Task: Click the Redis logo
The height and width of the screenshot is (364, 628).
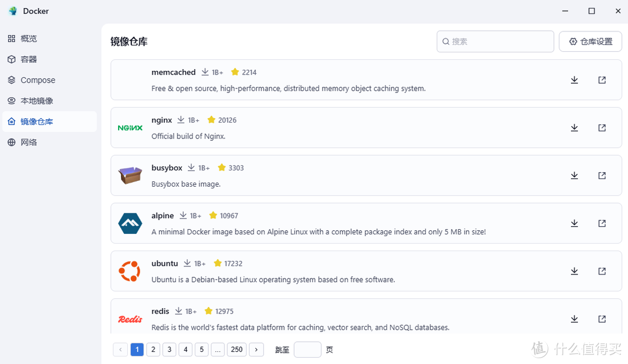Action: pyautogui.click(x=130, y=319)
